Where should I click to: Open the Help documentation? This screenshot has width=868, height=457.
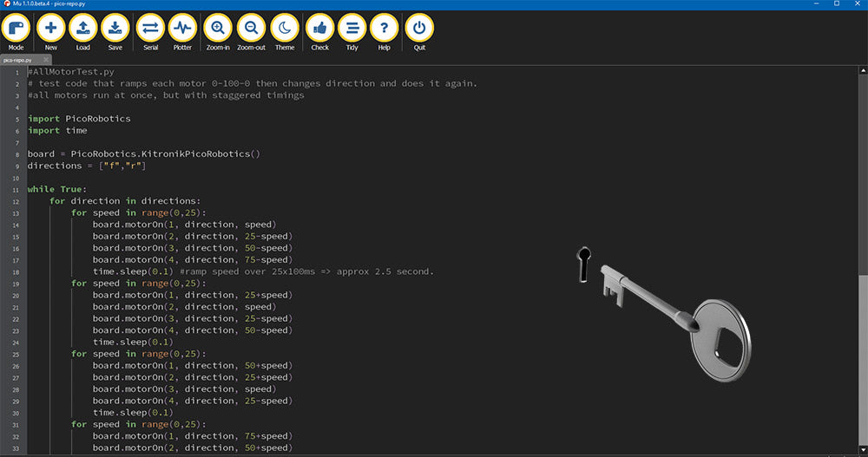pyautogui.click(x=385, y=30)
